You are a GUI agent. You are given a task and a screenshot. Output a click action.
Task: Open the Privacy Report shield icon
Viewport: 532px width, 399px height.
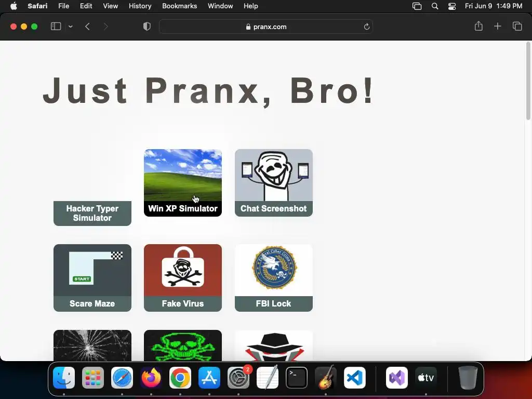tap(147, 26)
